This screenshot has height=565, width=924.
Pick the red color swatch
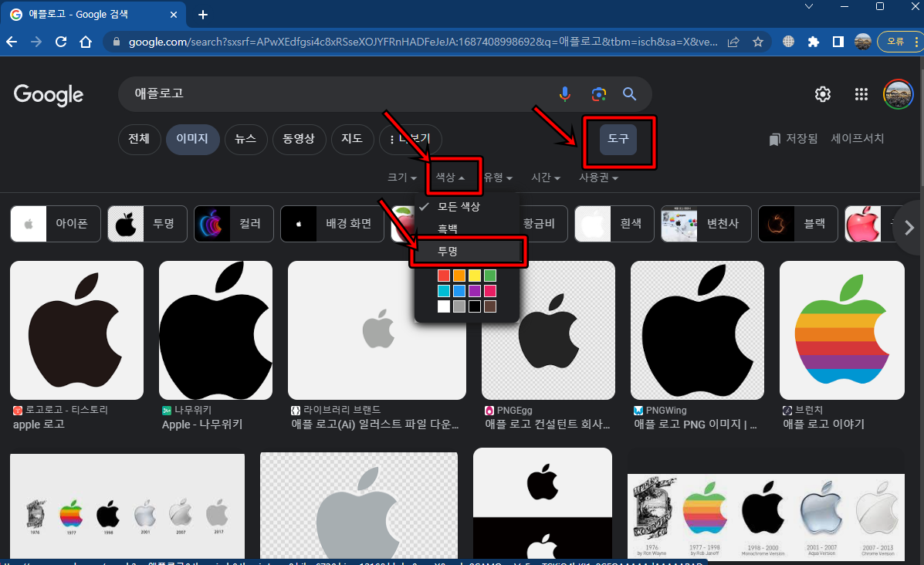click(444, 276)
